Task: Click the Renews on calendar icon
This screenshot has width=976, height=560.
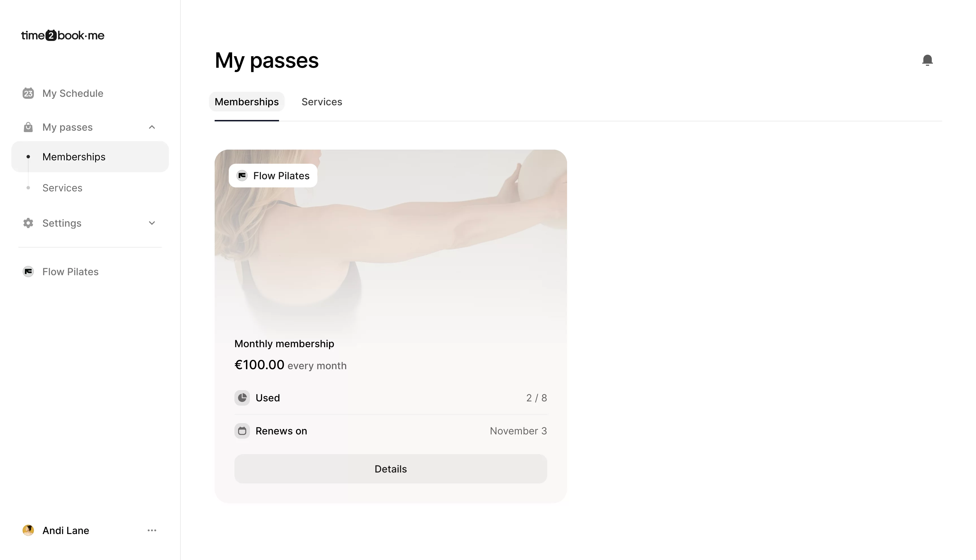Action: [242, 431]
